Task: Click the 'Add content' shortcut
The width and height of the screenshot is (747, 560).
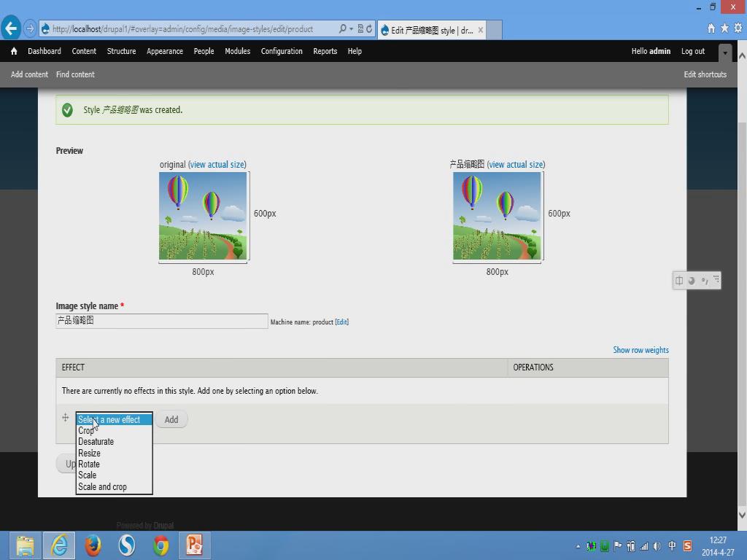Action: click(x=29, y=74)
